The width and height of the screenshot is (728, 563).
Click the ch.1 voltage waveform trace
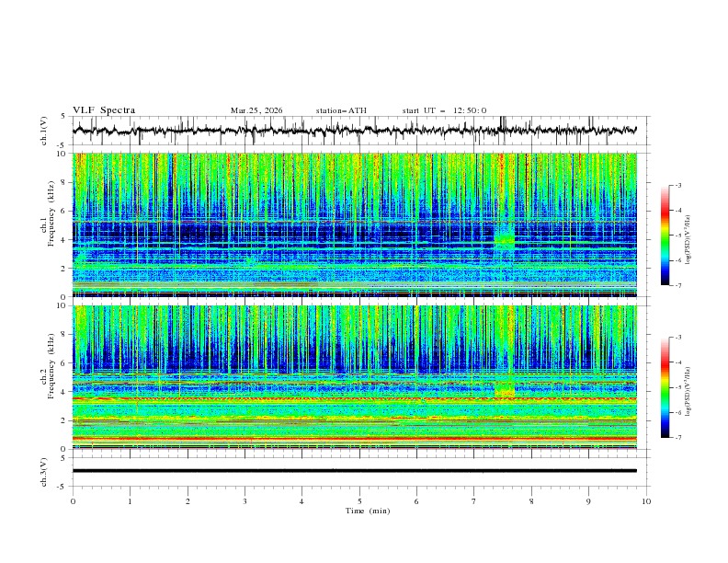[x=354, y=131]
